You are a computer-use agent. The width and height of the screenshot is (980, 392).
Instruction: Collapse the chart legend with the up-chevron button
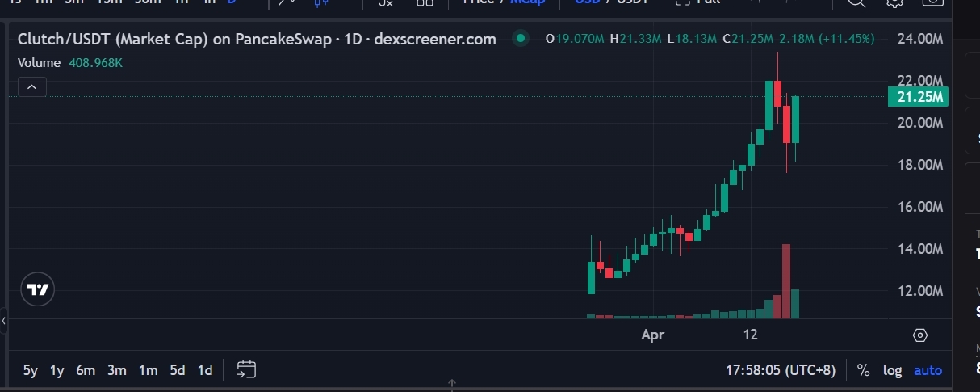[x=31, y=87]
